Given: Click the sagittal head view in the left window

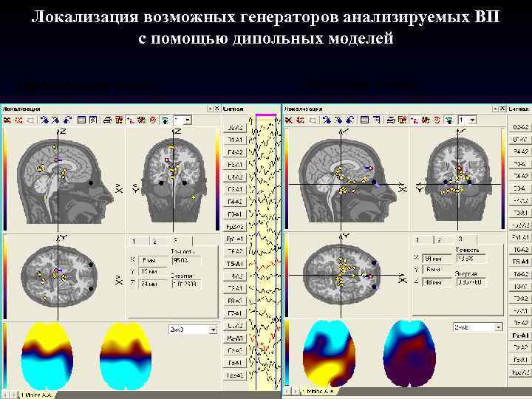Looking at the screenshot, I should pos(65,180).
